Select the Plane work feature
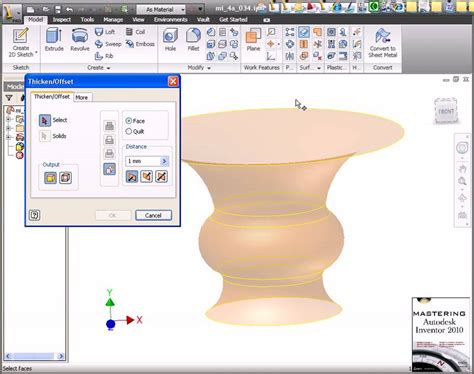Viewport: 474px width, 374px height. point(253,40)
